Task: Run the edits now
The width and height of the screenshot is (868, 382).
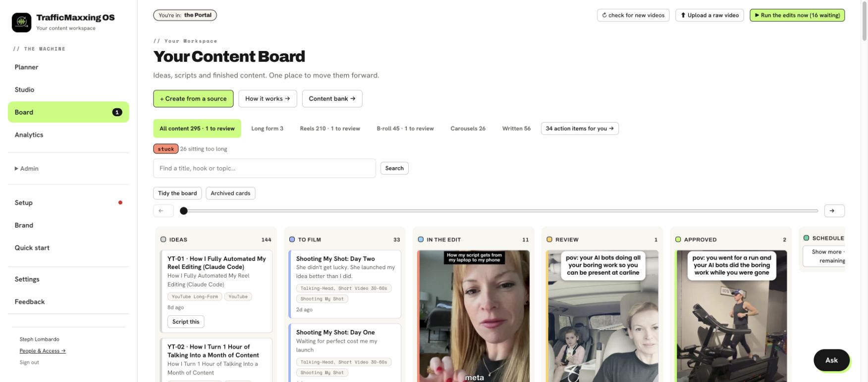Action: (x=797, y=15)
